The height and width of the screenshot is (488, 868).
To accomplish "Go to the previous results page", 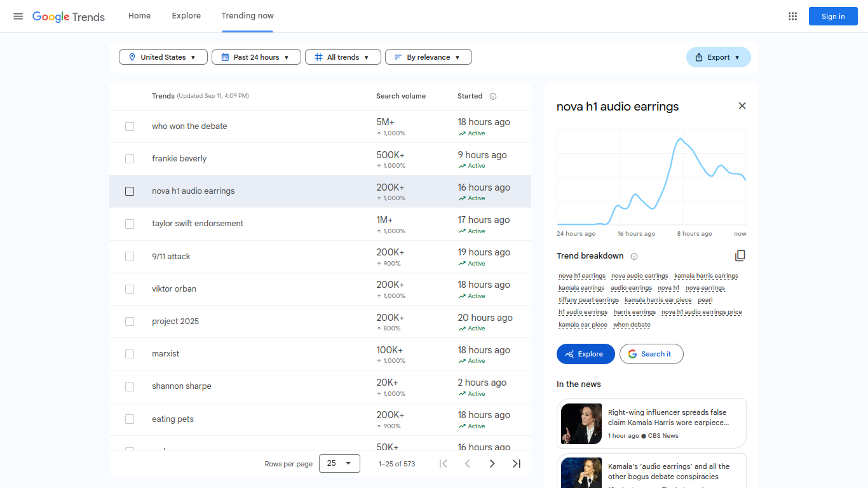I will tap(468, 464).
